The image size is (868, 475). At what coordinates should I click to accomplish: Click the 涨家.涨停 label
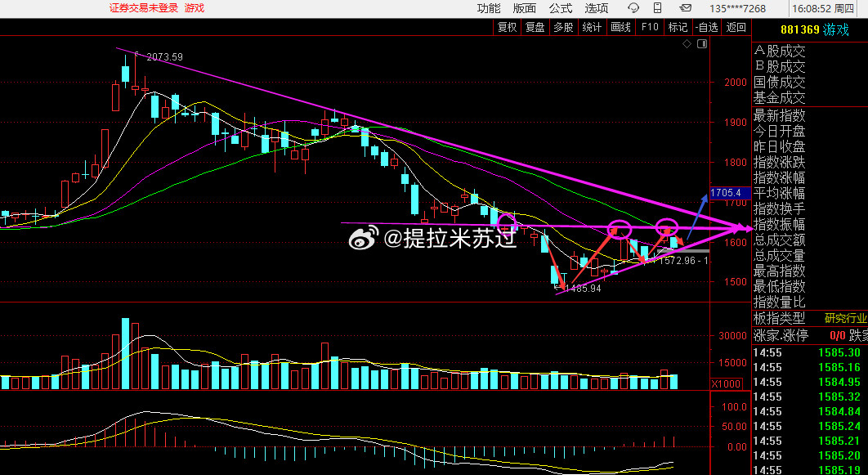(781, 335)
